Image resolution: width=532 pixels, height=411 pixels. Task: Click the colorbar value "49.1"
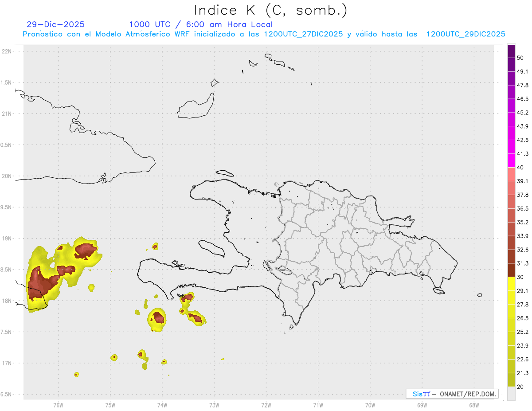coord(523,71)
